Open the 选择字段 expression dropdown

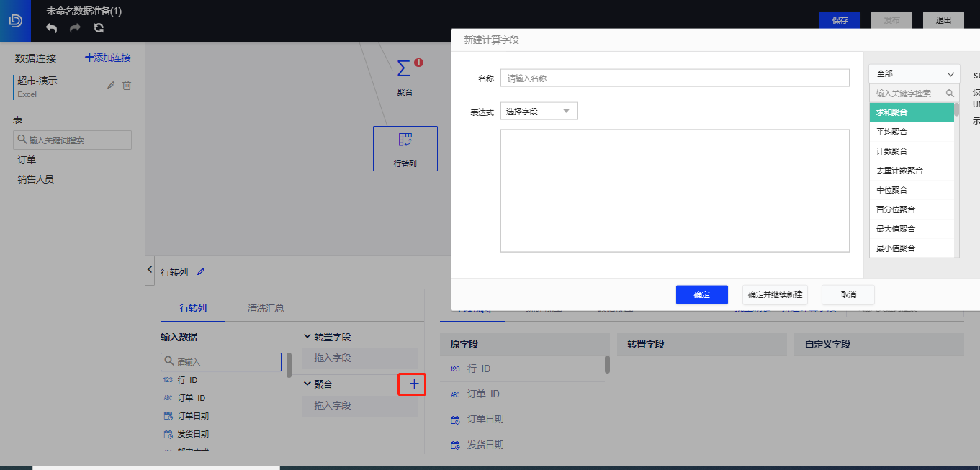[x=539, y=111]
